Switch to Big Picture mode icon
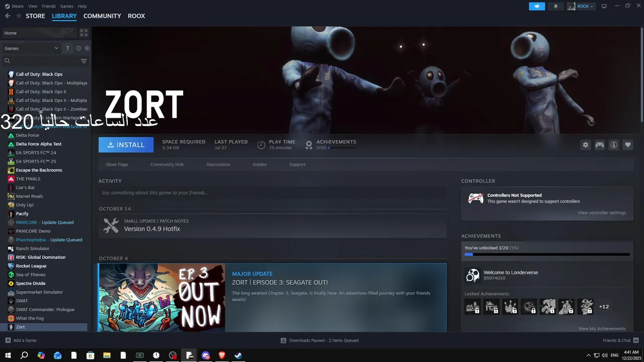This screenshot has height=362, width=644. pyautogui.click(x=604, y=6)
